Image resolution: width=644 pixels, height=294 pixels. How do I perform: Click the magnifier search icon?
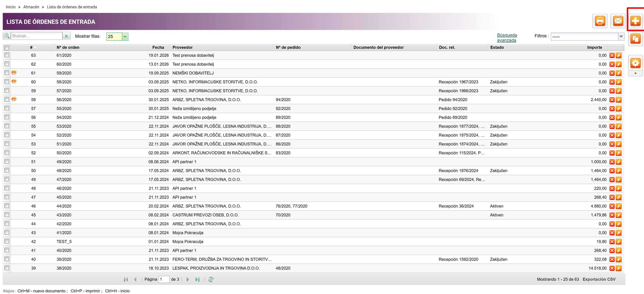coord(6,36)
